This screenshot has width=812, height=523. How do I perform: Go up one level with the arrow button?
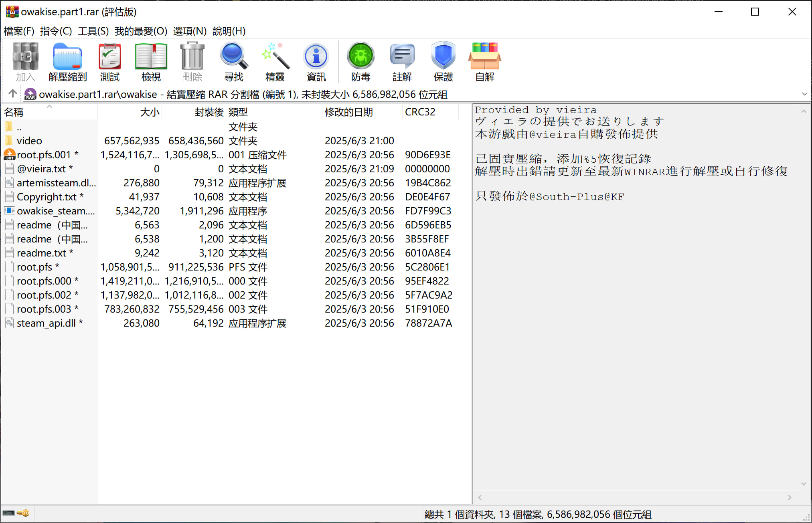coord(12,94)
